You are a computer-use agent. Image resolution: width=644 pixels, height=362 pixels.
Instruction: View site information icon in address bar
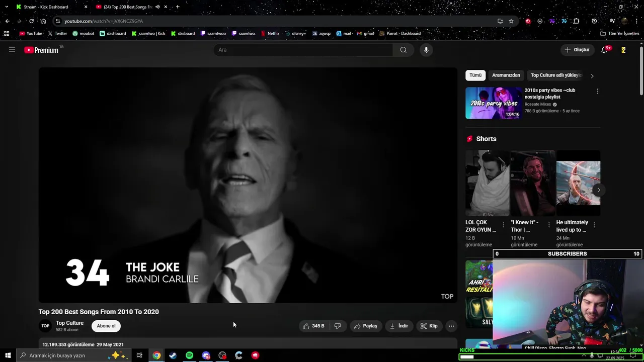(x=58, y=21)
